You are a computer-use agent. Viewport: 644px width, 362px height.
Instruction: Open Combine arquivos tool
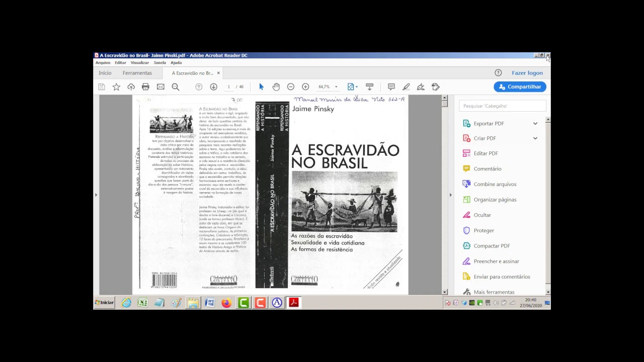[495, 185]
